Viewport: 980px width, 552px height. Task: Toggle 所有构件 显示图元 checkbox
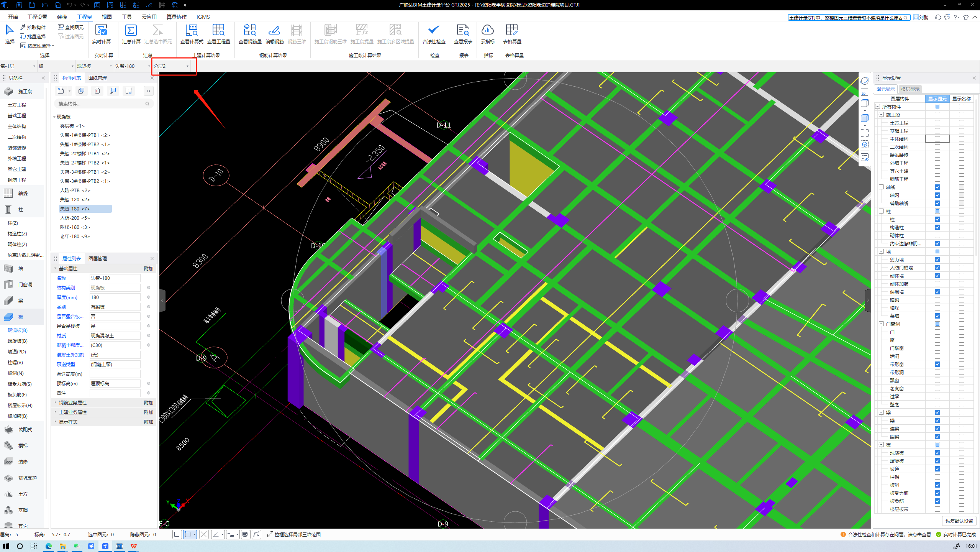coord(937,107)
